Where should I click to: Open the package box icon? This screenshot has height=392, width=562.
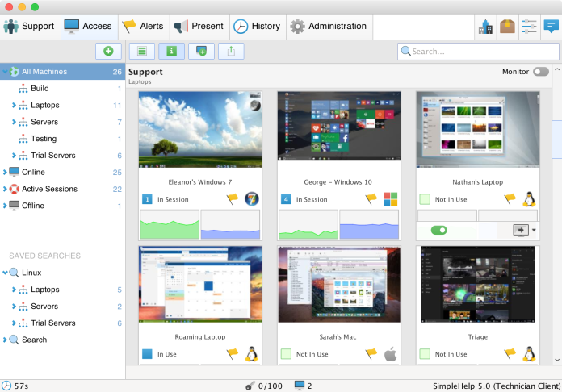point(507,26)
